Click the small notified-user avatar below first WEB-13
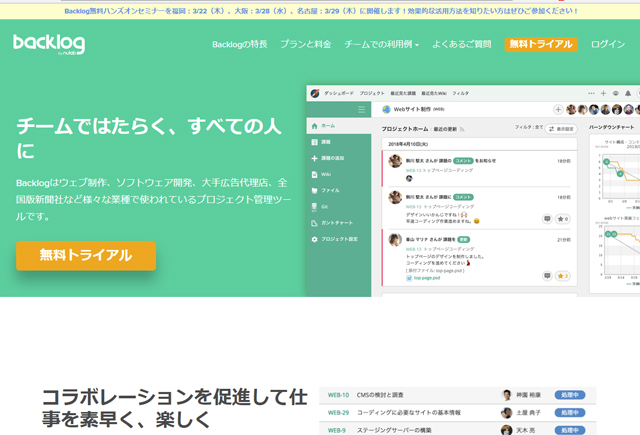Image resolution: width=640 pixels, height=435 pixels. (409, 178)
